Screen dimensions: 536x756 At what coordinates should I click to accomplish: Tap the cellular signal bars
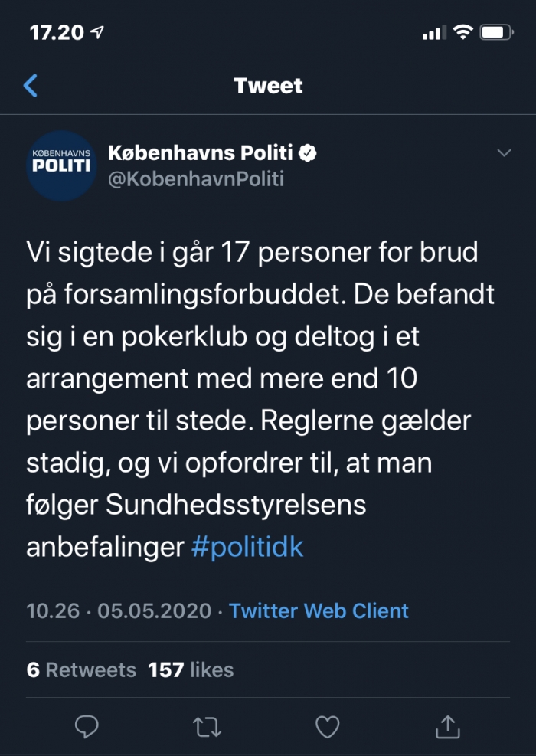click(x=434, y=33)
